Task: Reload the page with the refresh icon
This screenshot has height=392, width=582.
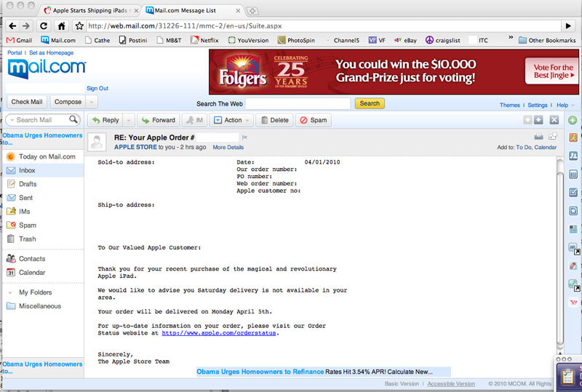Action: [44, 26]
